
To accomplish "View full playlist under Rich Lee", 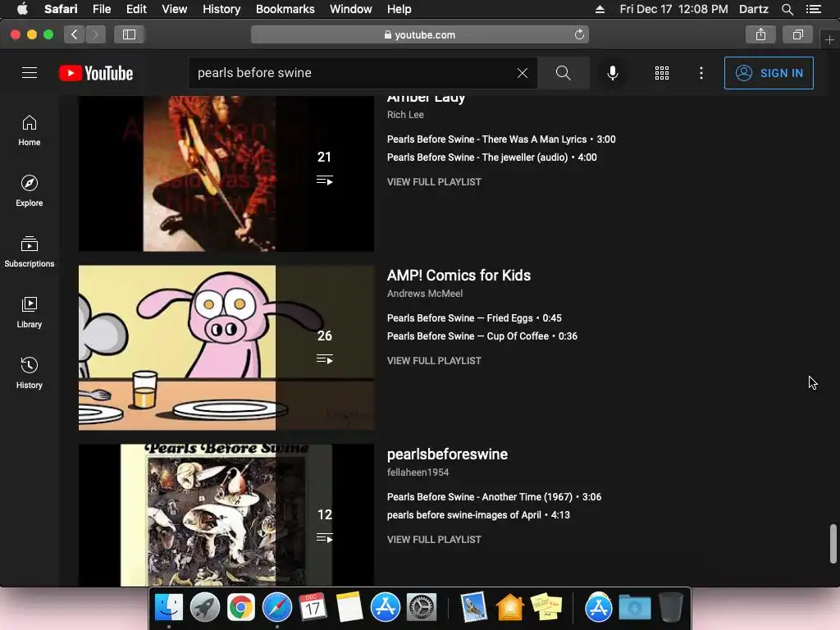I will click(434, 182).
